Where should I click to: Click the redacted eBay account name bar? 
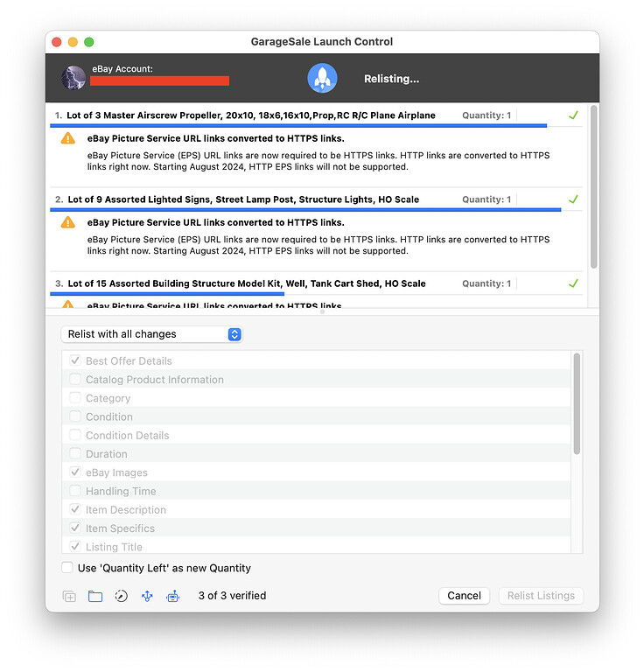click(x=159, y=80)
